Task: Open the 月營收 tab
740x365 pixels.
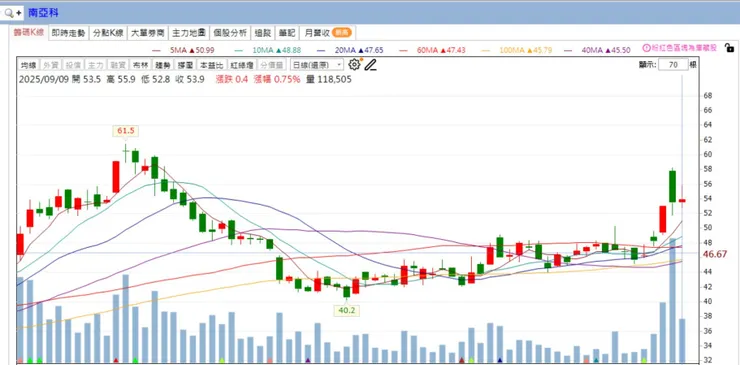Action: coord(328,33)
